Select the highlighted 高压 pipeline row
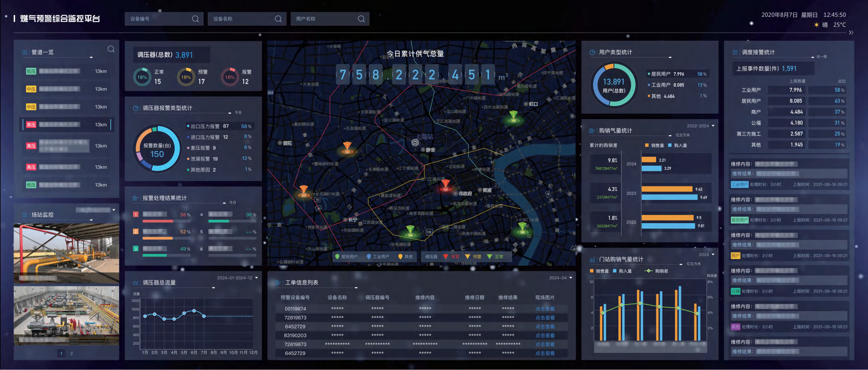868x370 pixels. 65,125
